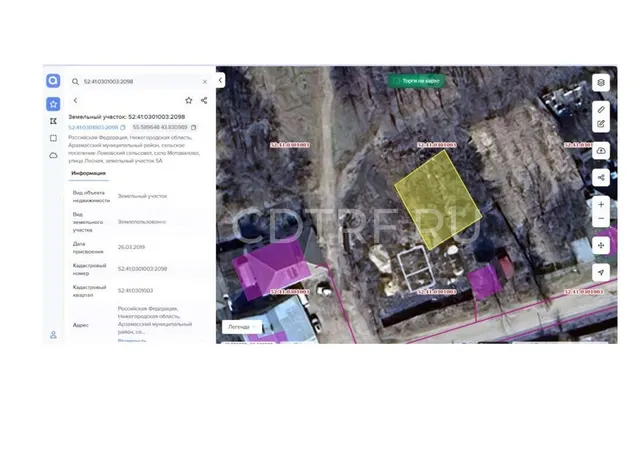The height and width of the screenshot is (452, 640).
Task: Click the Адрес row label
Action: [81, 325]
